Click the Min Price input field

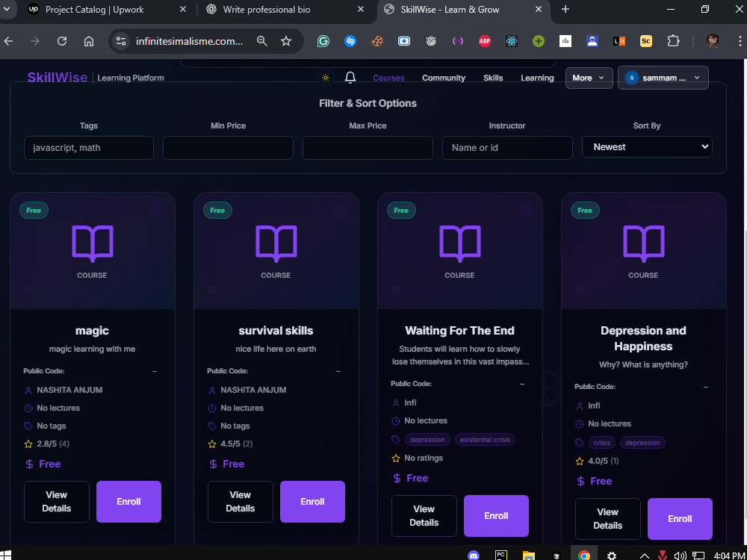228,148
